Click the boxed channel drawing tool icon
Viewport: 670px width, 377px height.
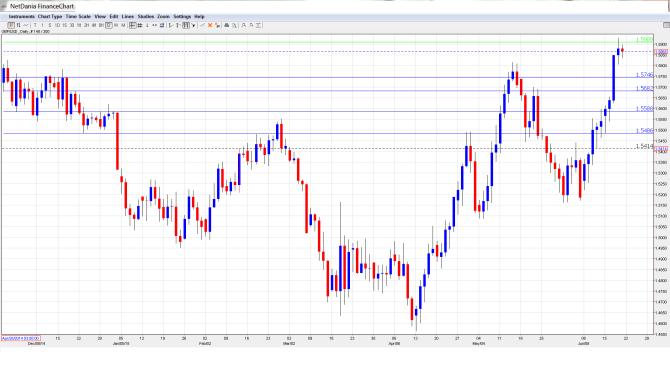pos(186,26)
